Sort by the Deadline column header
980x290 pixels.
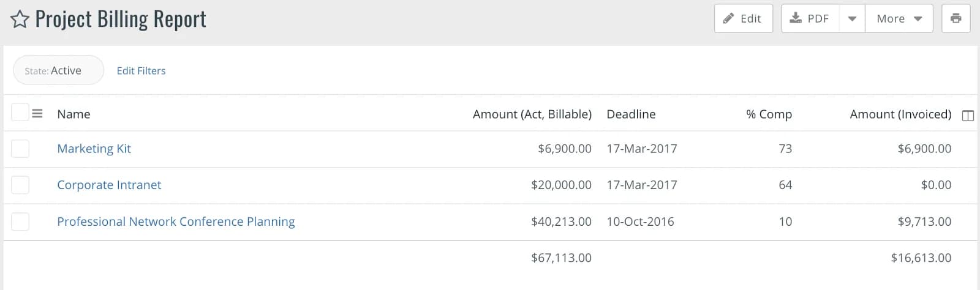click(x=631, y=114)
